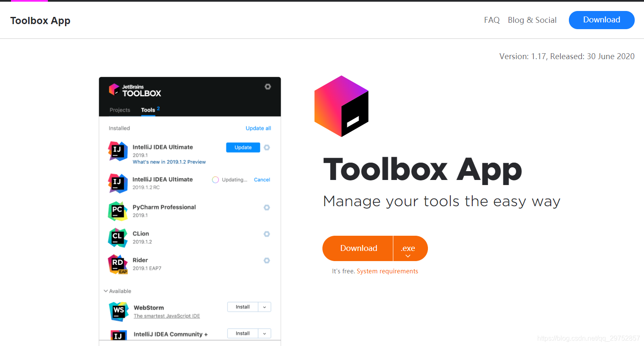The image size is (644, 346).
Task: Click the IntelliJ IDEA Ultimate 2019.1.2 RC icon
Action: pos(118,183)
